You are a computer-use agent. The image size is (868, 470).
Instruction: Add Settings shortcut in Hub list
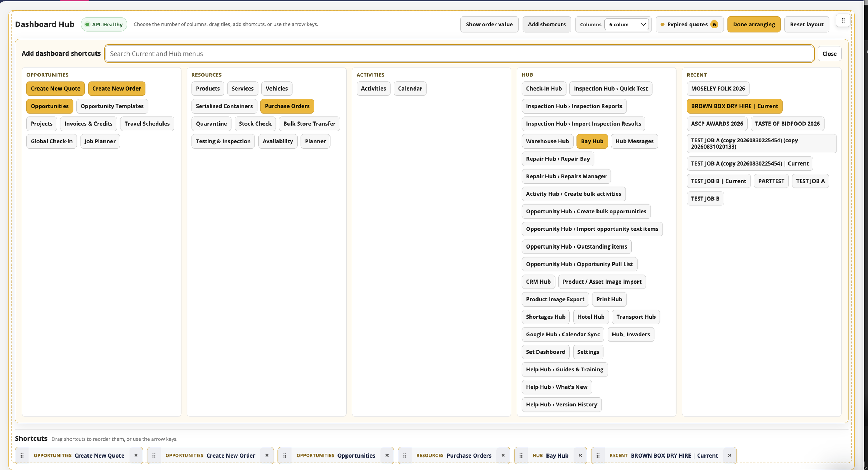(x=588, y=352)
